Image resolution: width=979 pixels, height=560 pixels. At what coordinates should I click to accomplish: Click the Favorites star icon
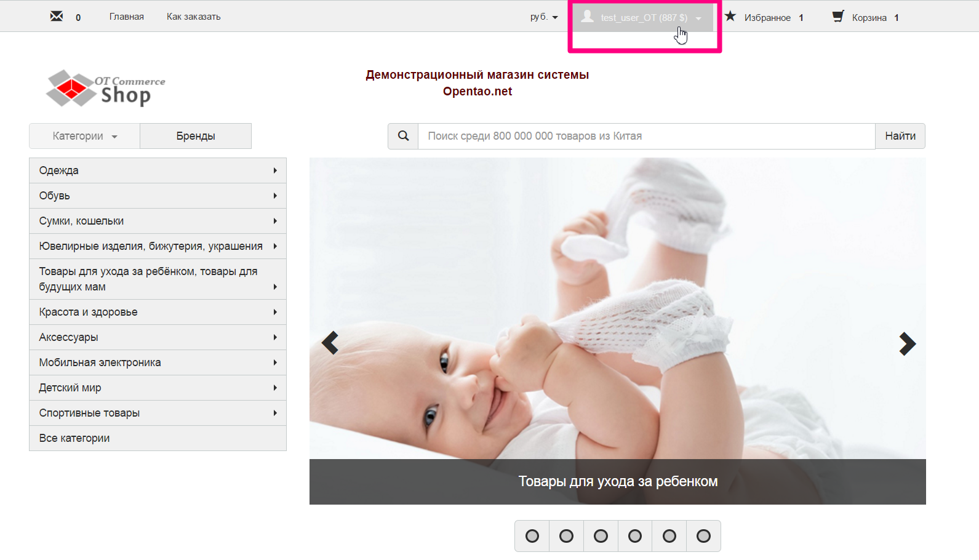click(x=730, y=16)
